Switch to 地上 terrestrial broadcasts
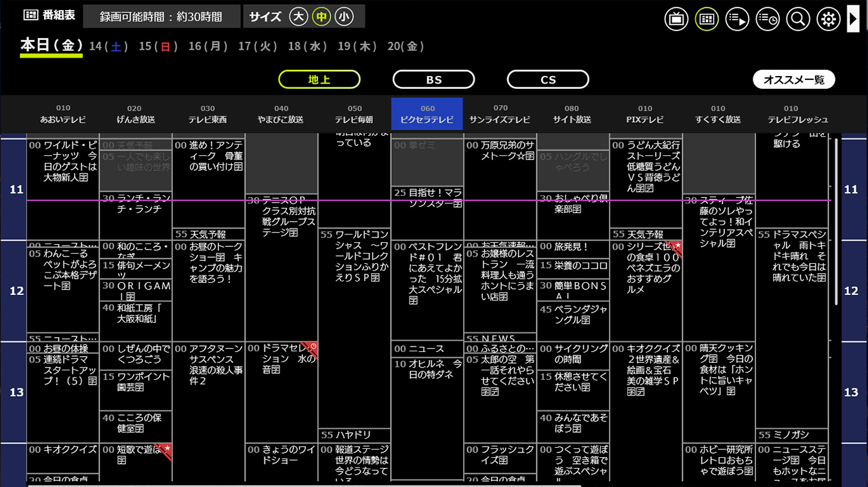 coord(319,79)
